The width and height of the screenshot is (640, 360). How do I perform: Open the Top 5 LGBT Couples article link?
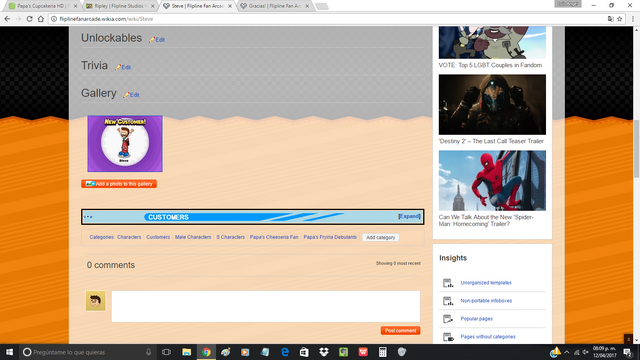(x=490, y=65)
